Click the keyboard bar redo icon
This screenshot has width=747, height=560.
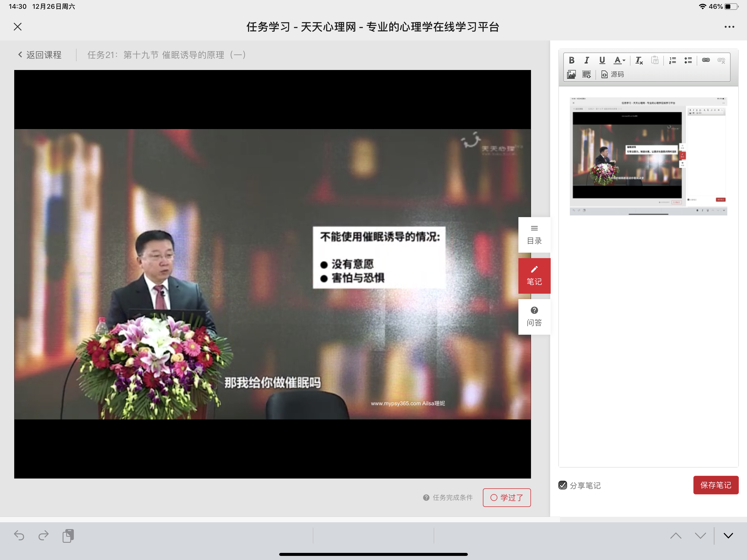(x=43, y=536)
